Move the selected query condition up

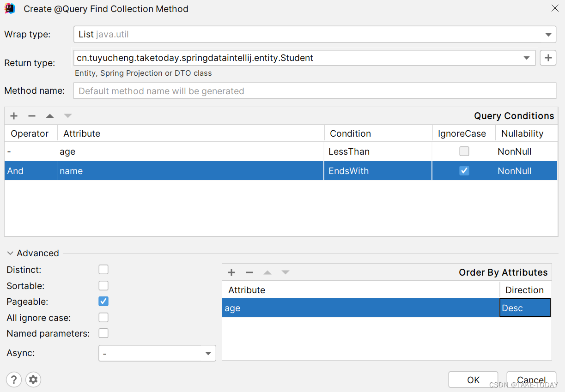click(x=50, y=116)
